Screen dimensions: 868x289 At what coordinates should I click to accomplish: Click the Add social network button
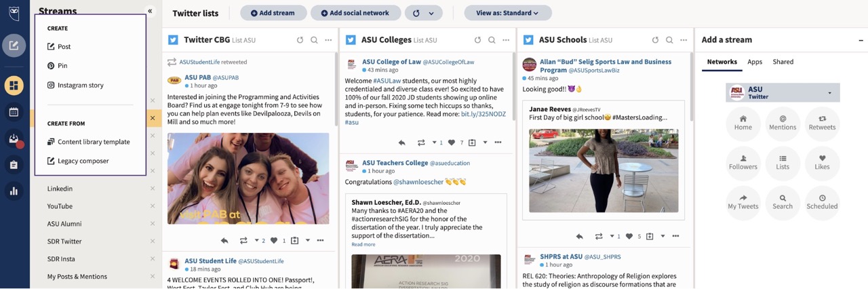[355, 13]
